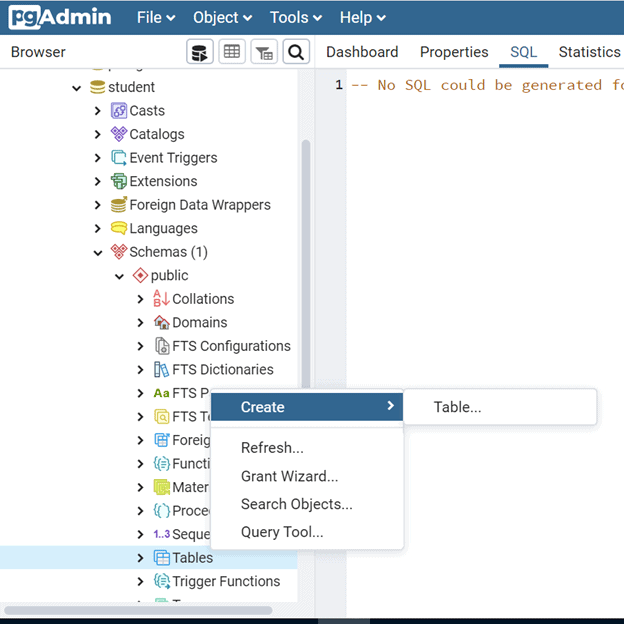This screenshot has width=624, height=624.
Task: Click the Search Objects magnifier icon
Action: coord(296,52)
